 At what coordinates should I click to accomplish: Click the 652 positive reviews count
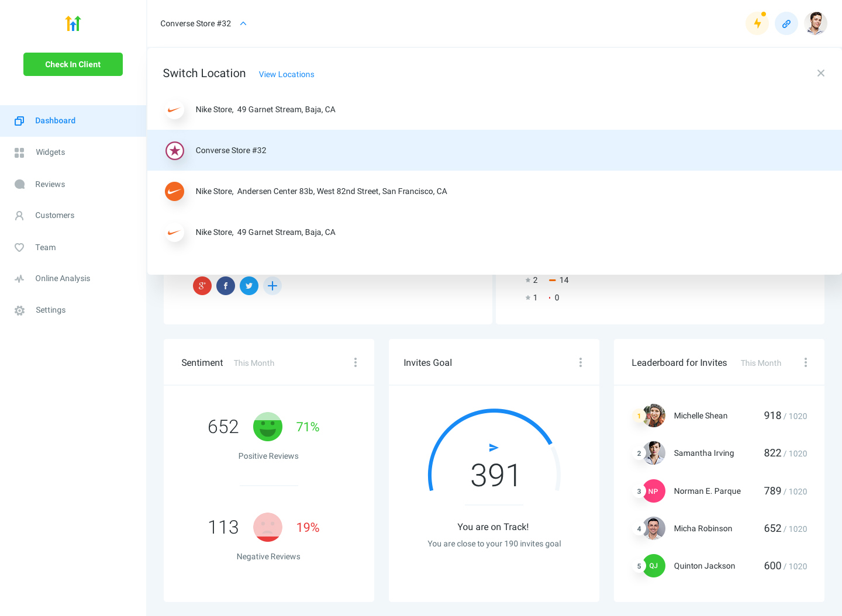pos(223,427)
